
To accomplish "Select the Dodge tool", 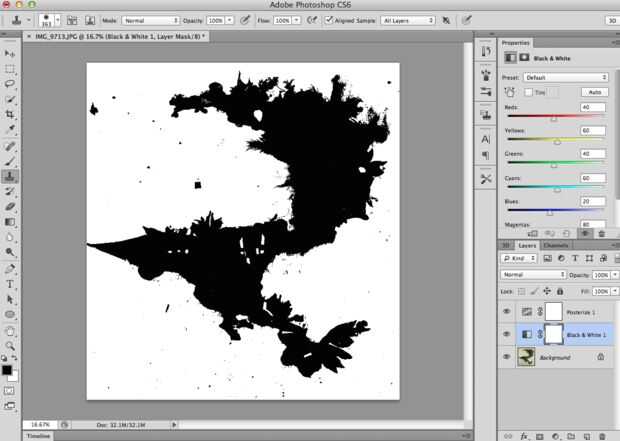I will click(10, 252).
